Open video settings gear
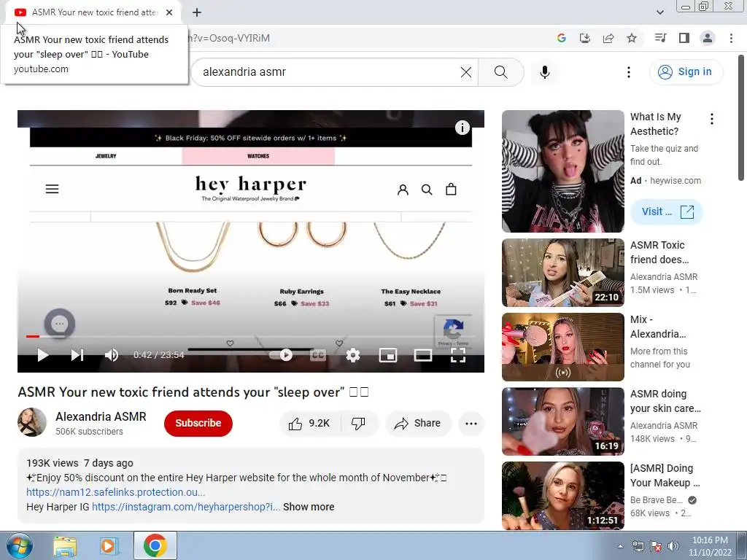Screen dimensions: 747x560 coord(353,355)
